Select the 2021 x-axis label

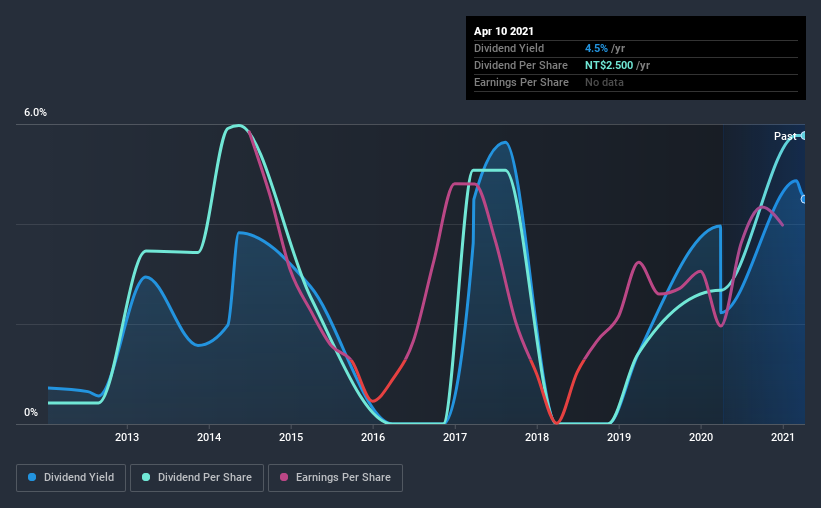783,437
